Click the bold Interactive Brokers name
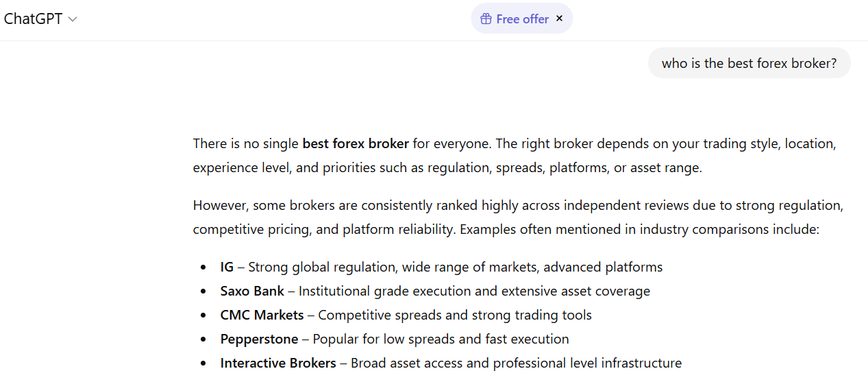Screen dimensions: 868x382 278,363
